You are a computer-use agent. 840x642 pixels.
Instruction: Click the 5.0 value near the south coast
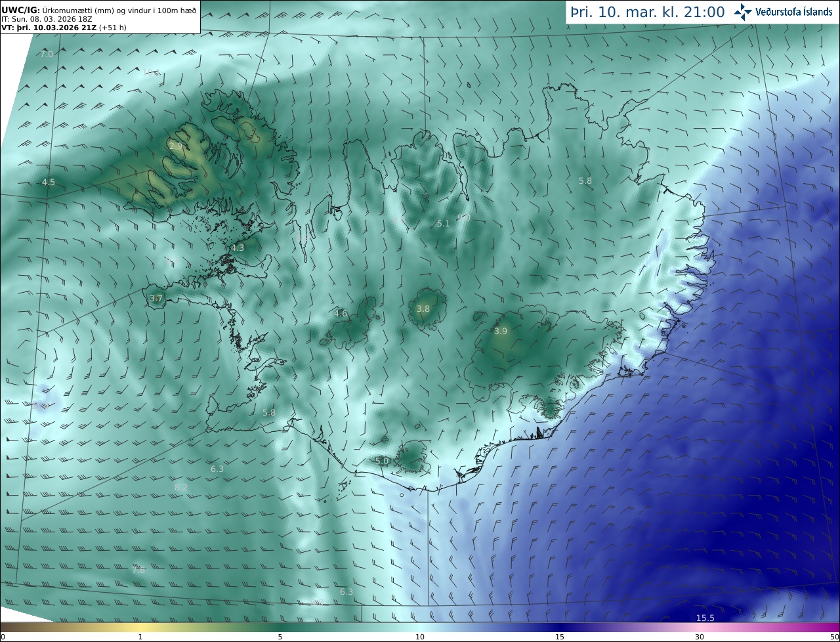382,461
